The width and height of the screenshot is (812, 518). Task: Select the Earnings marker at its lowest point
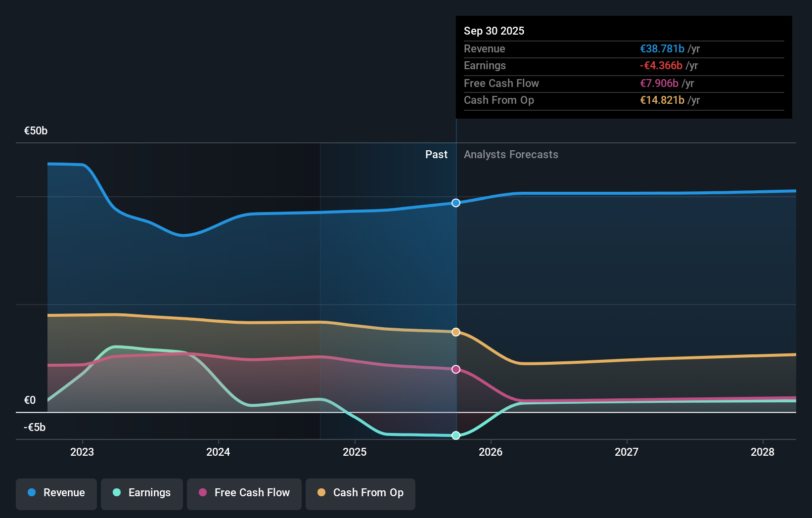click(455, 435)
